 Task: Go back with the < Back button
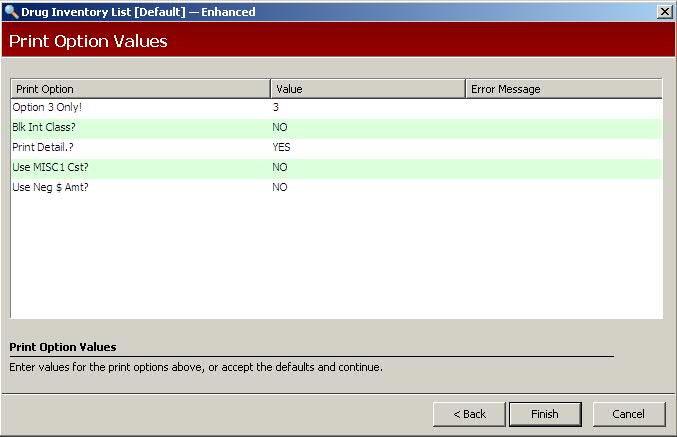coord(469,414)
